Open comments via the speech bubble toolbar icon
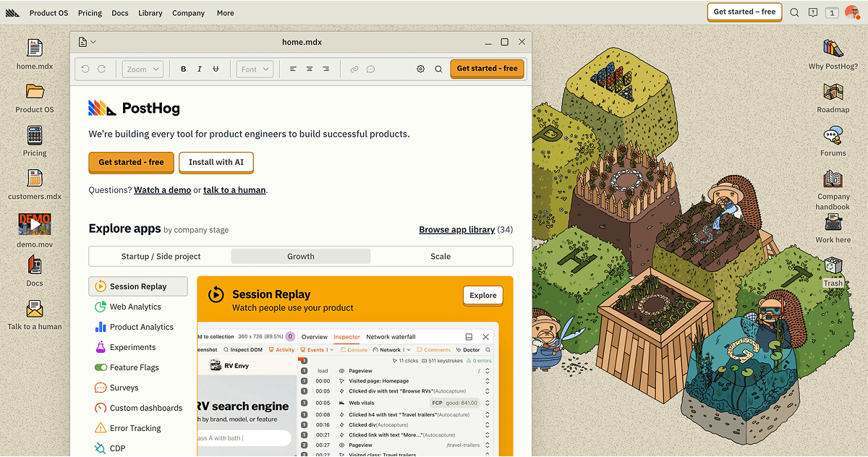 click(371, 69)
